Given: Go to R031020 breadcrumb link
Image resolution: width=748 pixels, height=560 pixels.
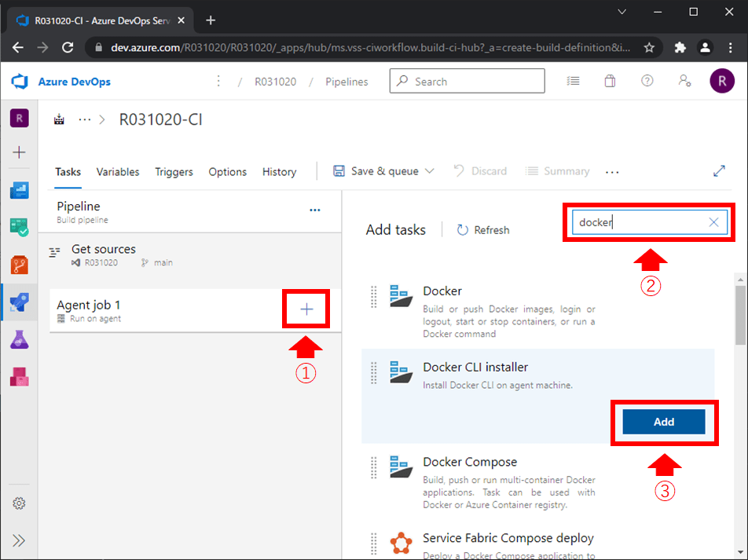Looking at the screenshot, I should pyautogui.click(x=275, y=82).
